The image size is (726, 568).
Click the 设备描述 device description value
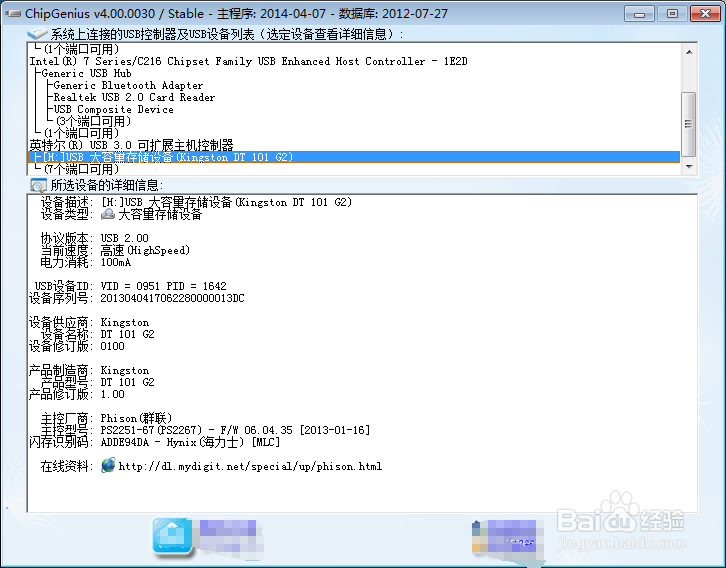click(x=226, y=202)
